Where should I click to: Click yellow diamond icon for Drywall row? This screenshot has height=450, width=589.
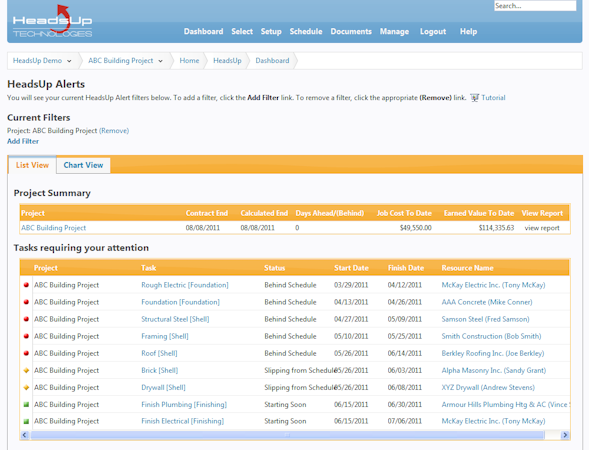(26, 387)
